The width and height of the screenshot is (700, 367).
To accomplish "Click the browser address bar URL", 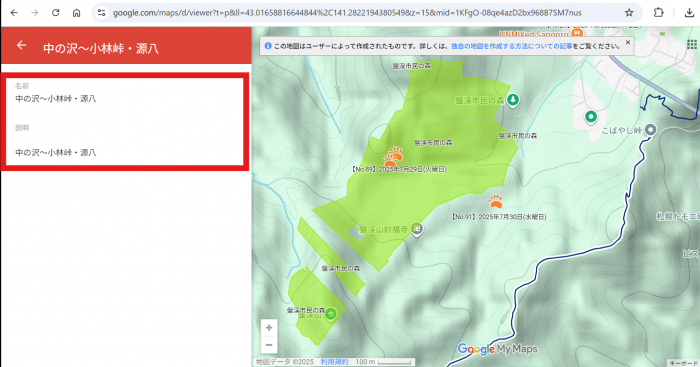I will 347,13.
